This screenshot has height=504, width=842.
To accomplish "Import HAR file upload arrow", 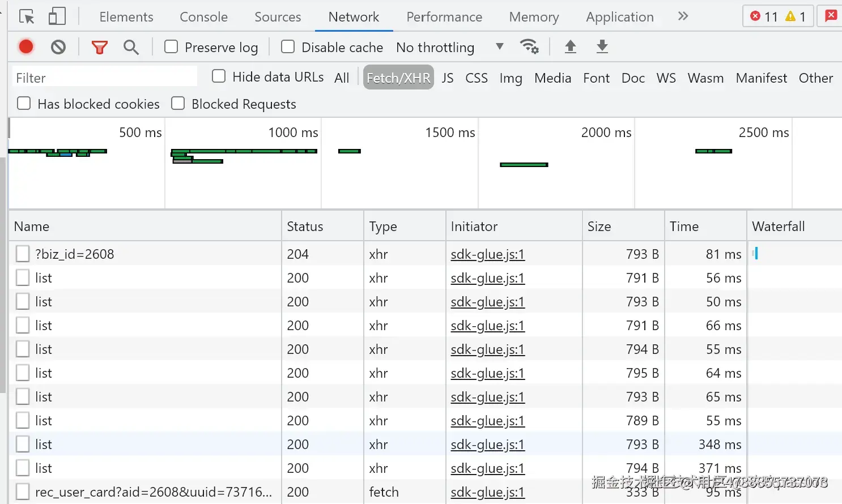I will click(571, 46).
